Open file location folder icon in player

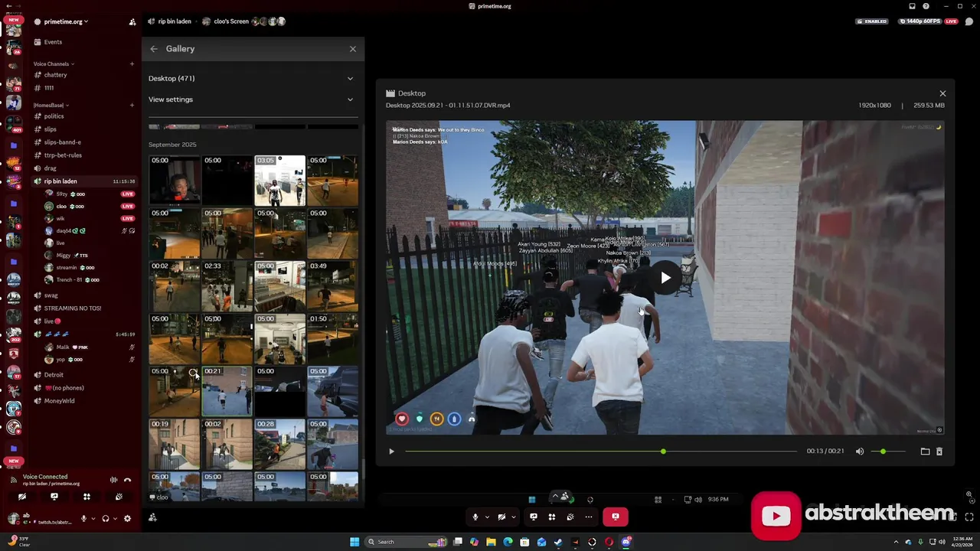point(925,452)
